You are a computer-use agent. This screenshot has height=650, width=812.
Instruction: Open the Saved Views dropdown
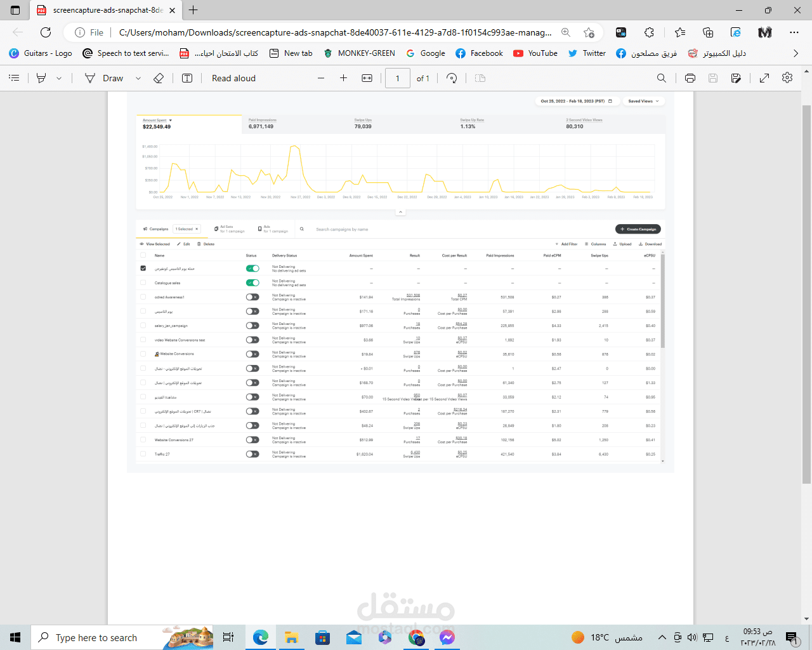coord(643,101)
